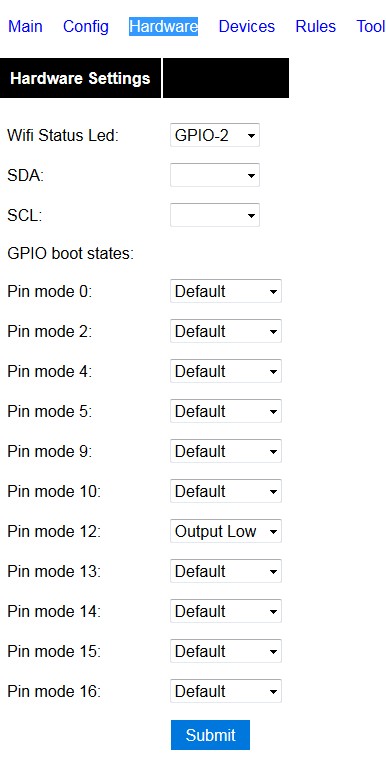This screenshot has height=777, width=386.
Task: Open the Devices page
Action: click(x=247, y=26)
